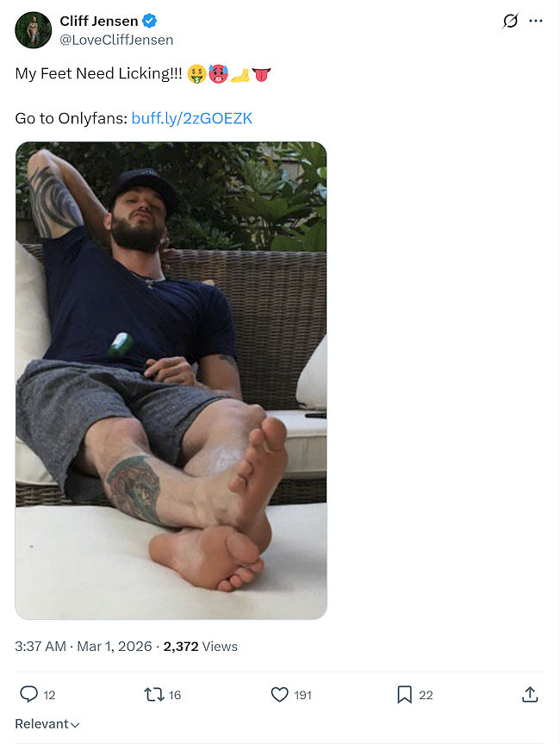Screen dimensions: 560x744
Task: Bookmark this post with the bookmark icon
Action: [404, 694]
